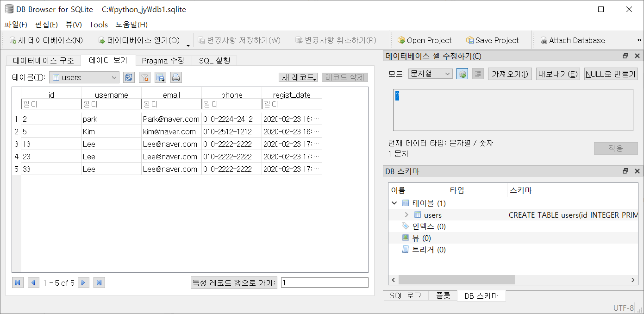Expand the users table in schema
Viewport: 644px width, 314px height.
click(406, 214)
